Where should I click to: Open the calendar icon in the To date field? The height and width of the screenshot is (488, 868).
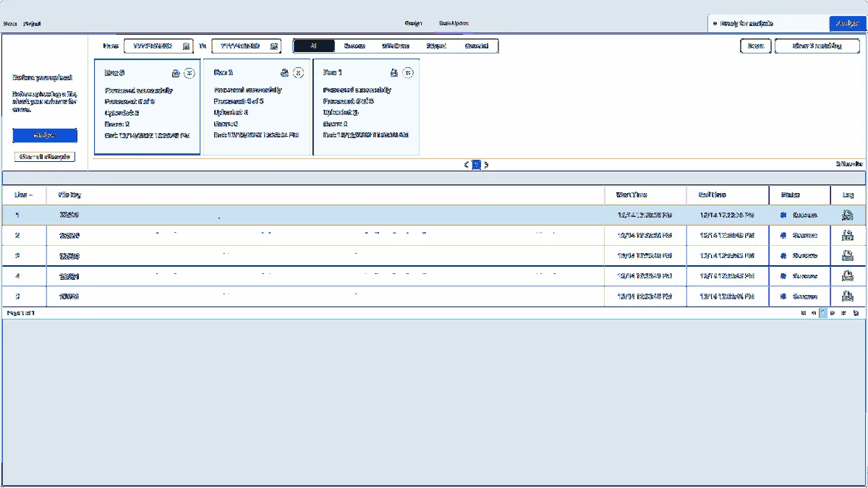tap(274, 46)
